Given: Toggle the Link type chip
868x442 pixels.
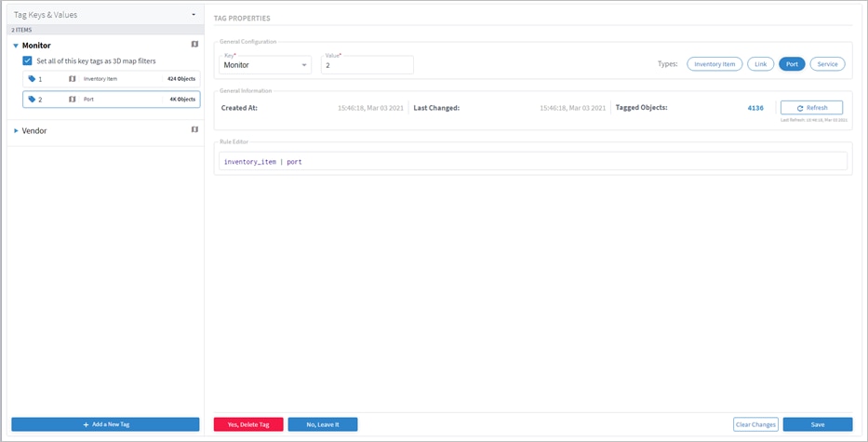Looking at the screenshot, I should click(761, 64).
